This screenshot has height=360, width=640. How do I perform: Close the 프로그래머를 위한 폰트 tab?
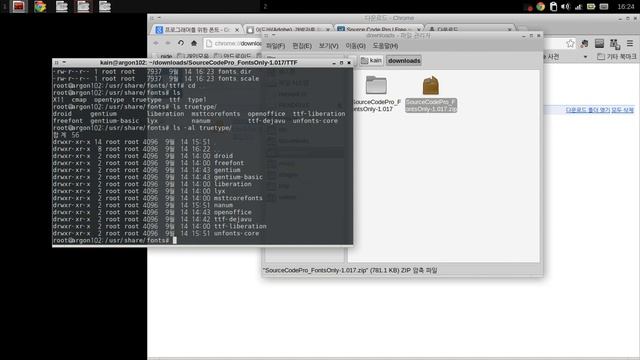tap(237, 30)
